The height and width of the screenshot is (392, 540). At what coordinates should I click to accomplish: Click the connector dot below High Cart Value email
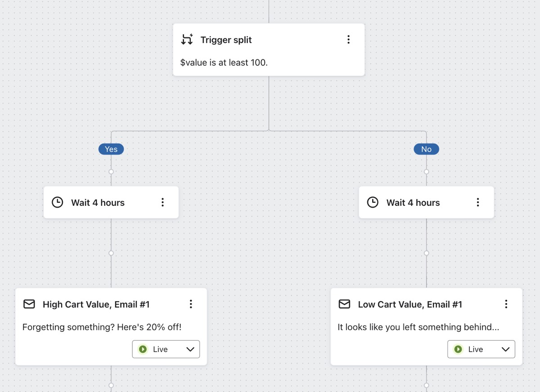[111, 386]
